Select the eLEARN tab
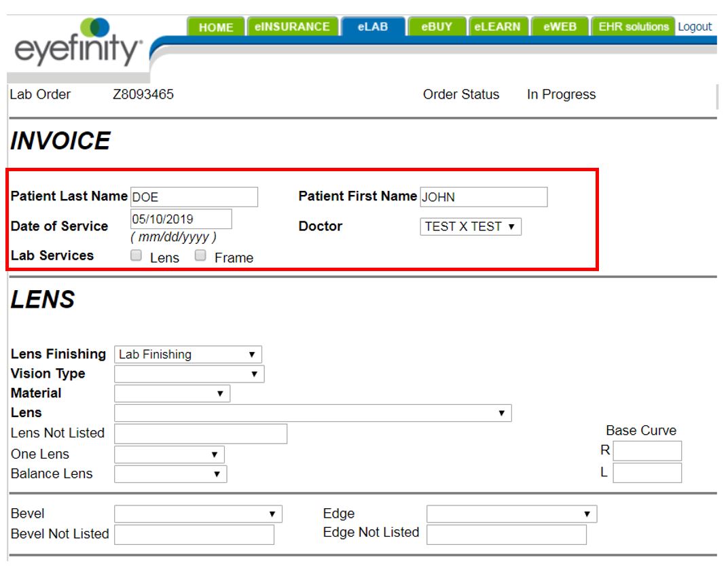Image resolution: width=728 pixels, height=570 pixels. (498, 27)
